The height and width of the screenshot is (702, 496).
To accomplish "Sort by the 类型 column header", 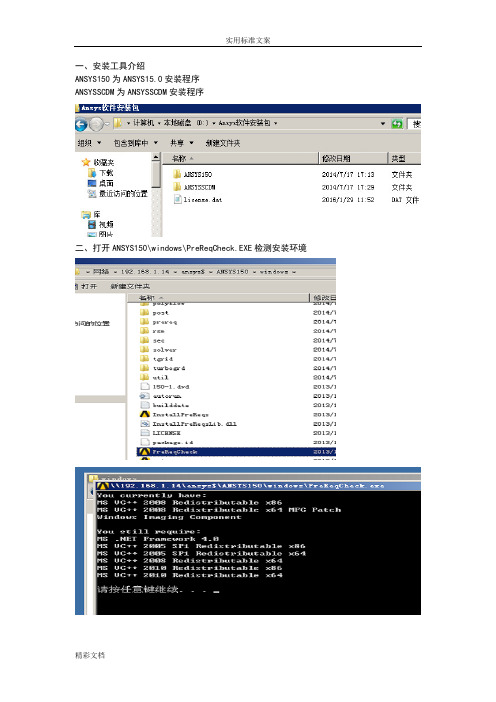I will 404,158.
